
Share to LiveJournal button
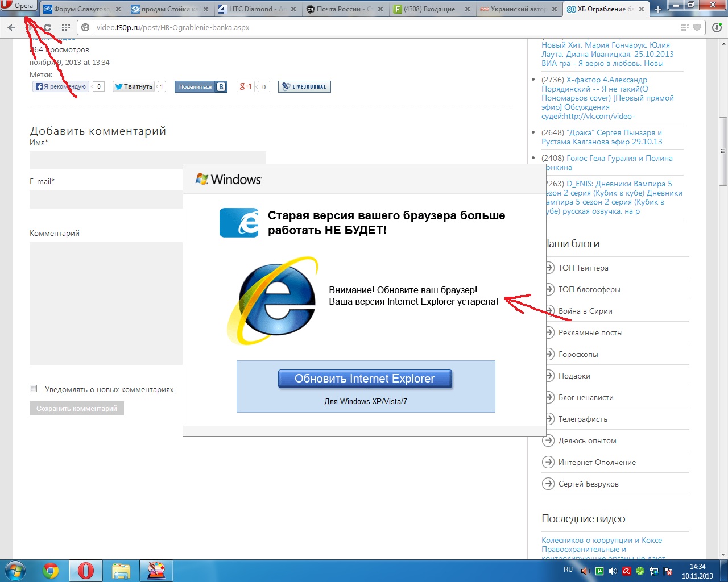(304, 86)
